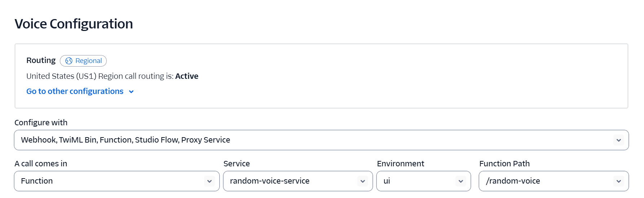Click the Regional badge label
The width and height of the screenshot is (644, 198).
(x=89, y=61)
